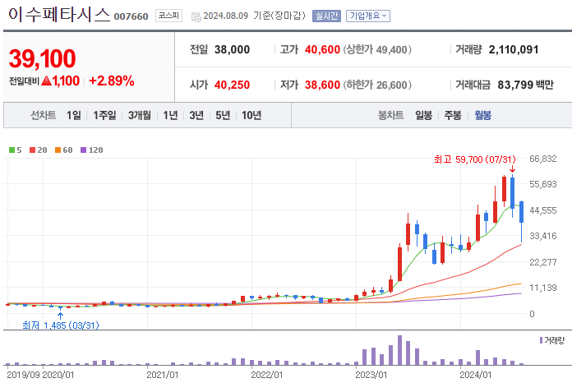
Task: Click the opening price 40,250
Action: click(x=232, y=85)
